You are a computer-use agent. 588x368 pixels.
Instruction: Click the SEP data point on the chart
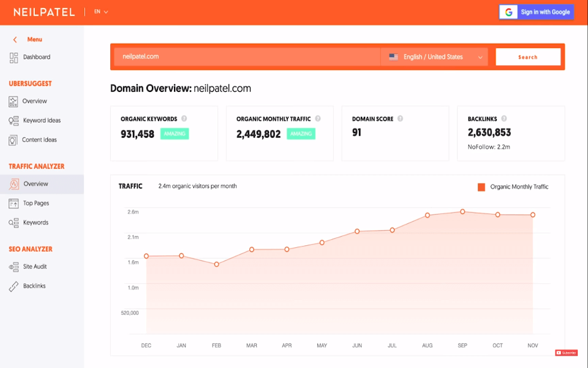(x=462, y=212)
